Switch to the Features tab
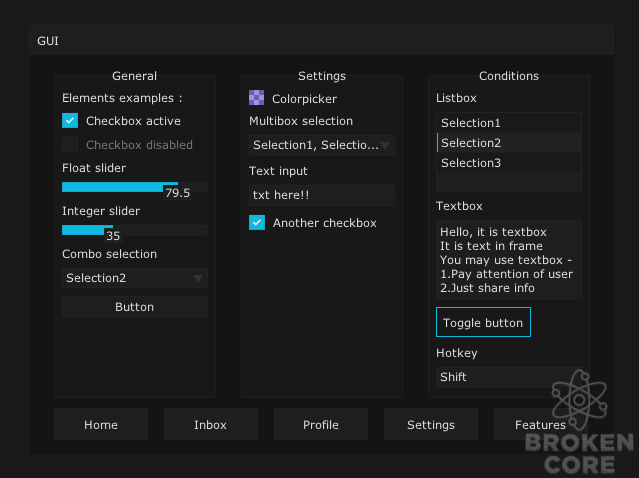The width and height of the screenshot is (639, 478). pyautogui.click(x=540, y=424)
